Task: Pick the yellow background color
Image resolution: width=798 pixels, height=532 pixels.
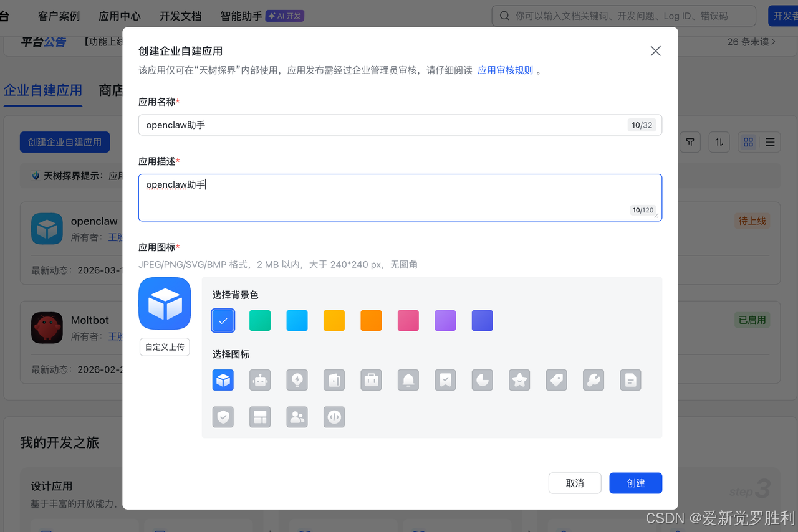Action: pos(334,320)
